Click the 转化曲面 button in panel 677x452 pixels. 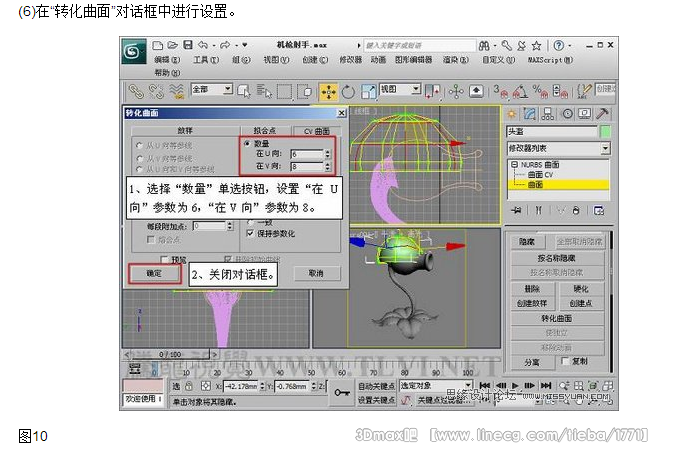557,319
